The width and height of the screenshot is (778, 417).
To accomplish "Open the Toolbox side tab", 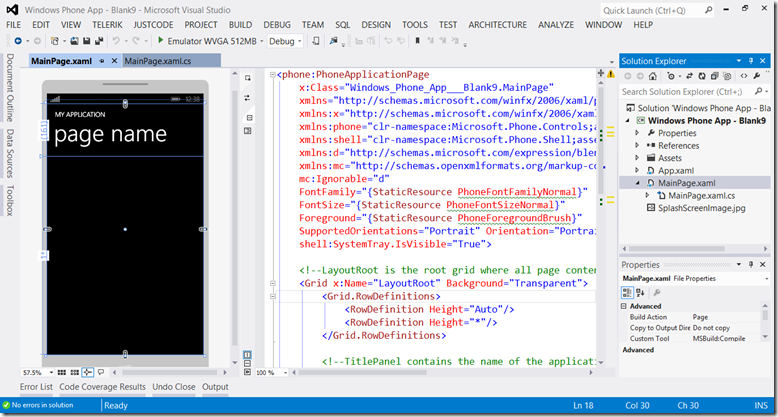I will coord(9,201).
